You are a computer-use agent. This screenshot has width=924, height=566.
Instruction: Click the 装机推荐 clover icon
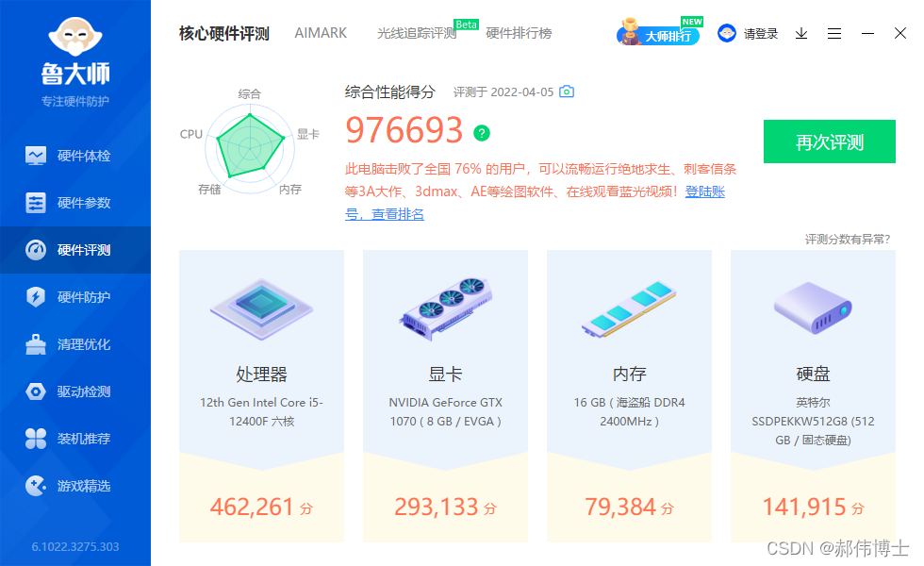36,439
